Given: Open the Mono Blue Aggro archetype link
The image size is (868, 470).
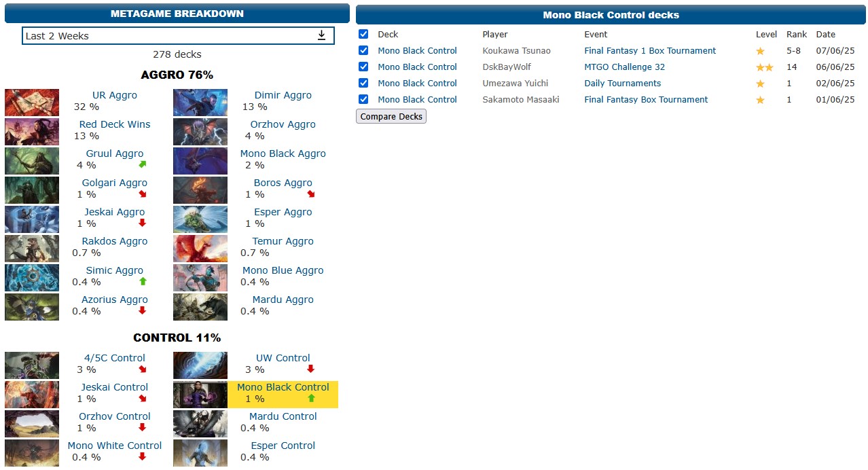Looking at the screenshot, I should tap(283, 270).
